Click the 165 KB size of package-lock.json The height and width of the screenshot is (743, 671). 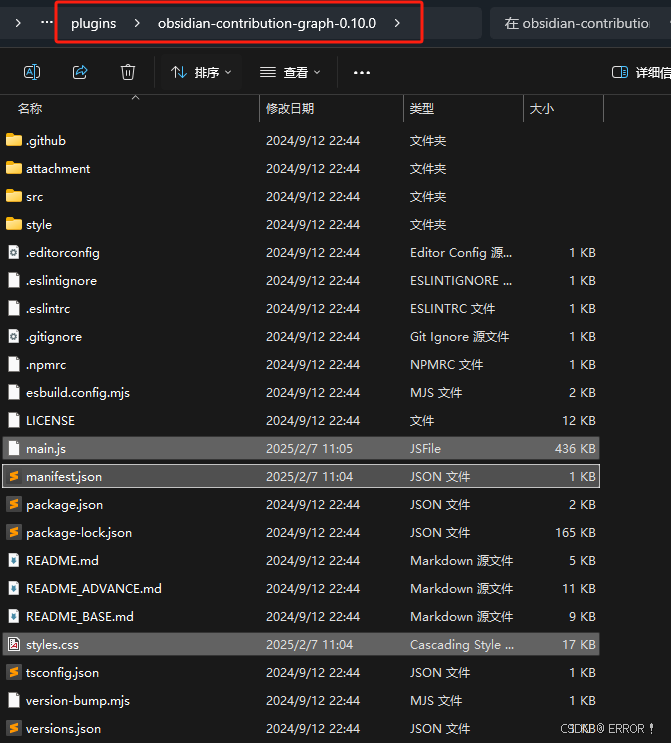(x=575, y=533)
